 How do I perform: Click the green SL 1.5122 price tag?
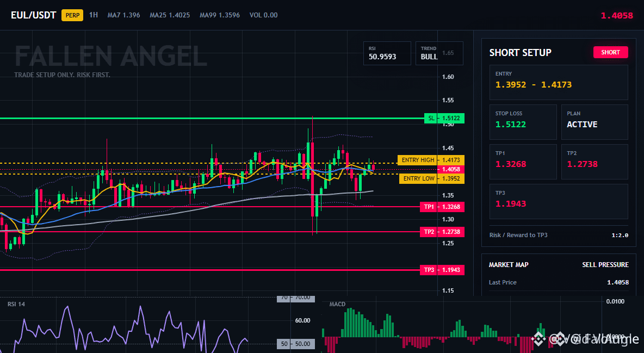444,119
